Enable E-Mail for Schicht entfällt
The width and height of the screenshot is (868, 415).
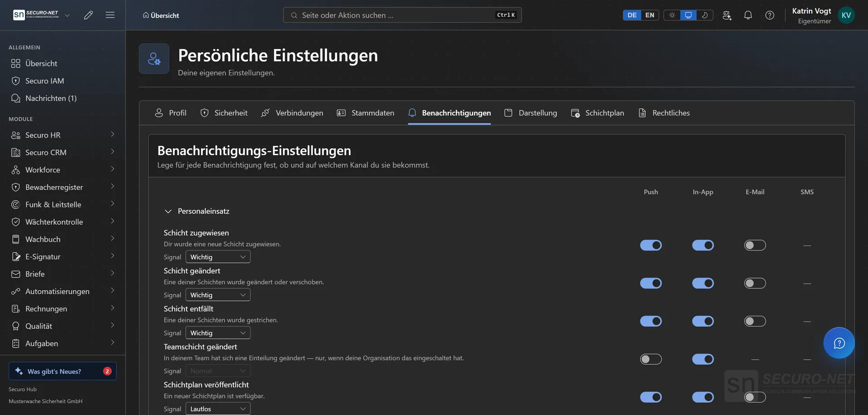click(x=755, y=321)
